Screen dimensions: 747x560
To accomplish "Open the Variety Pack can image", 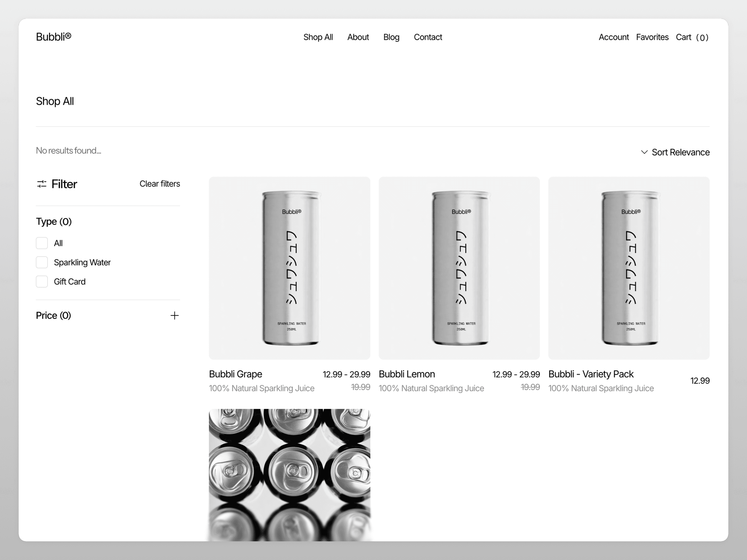I will pyautogui.click(x=629, y=268).
